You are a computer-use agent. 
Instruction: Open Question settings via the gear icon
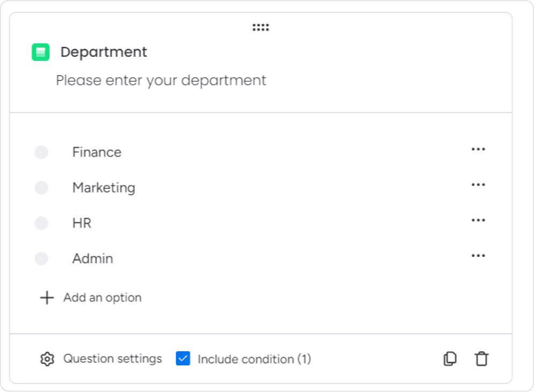tap(46, 358)
